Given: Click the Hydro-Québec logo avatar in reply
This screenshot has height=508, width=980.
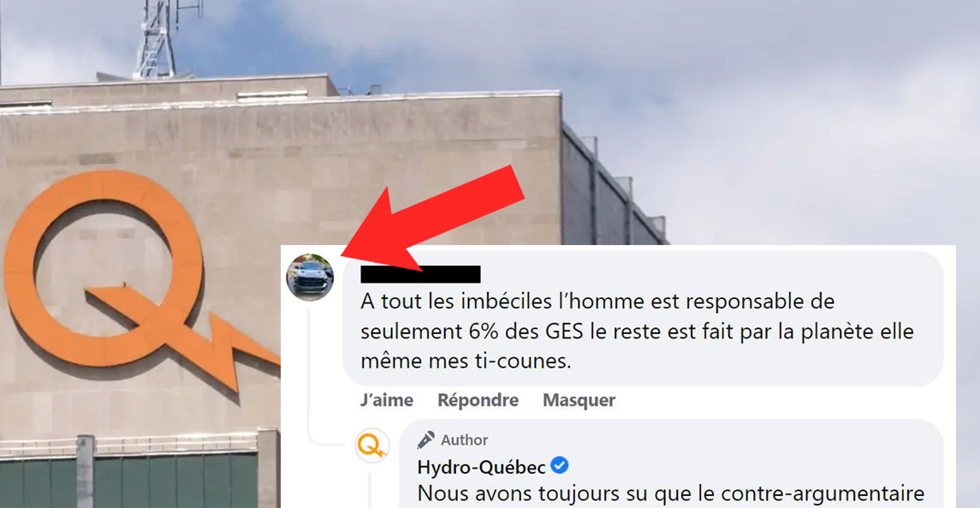Looking at the screenshot, I should click(371, 446).
